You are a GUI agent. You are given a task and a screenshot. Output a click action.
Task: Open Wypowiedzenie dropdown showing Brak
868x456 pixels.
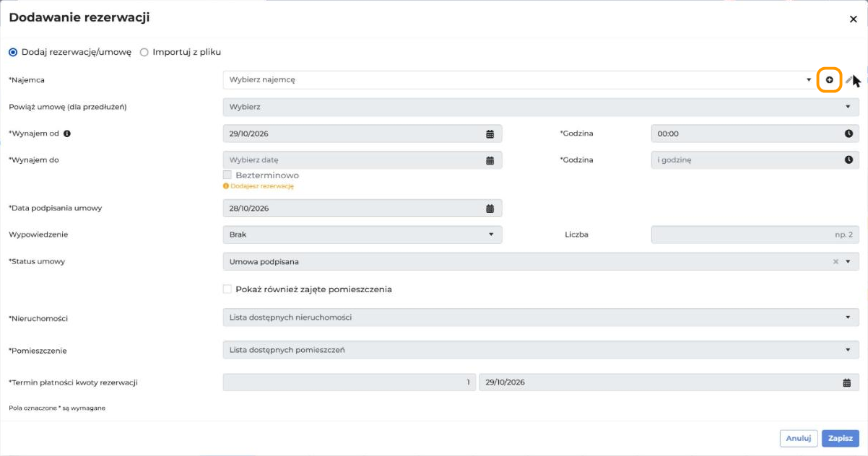tap(363, 234)
